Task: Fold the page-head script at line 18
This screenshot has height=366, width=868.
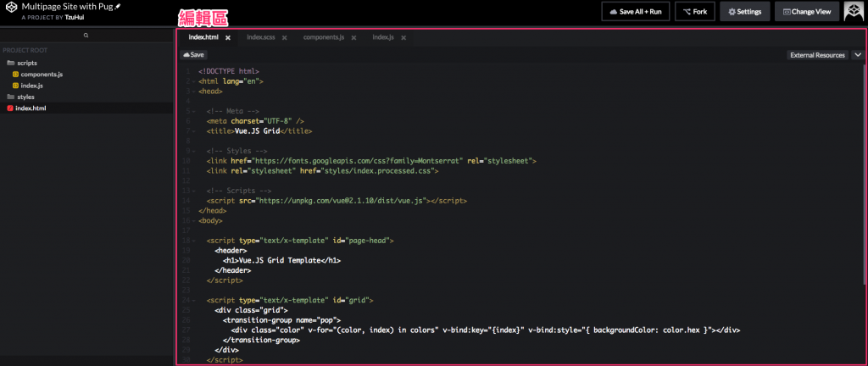Action: (194, 241)
